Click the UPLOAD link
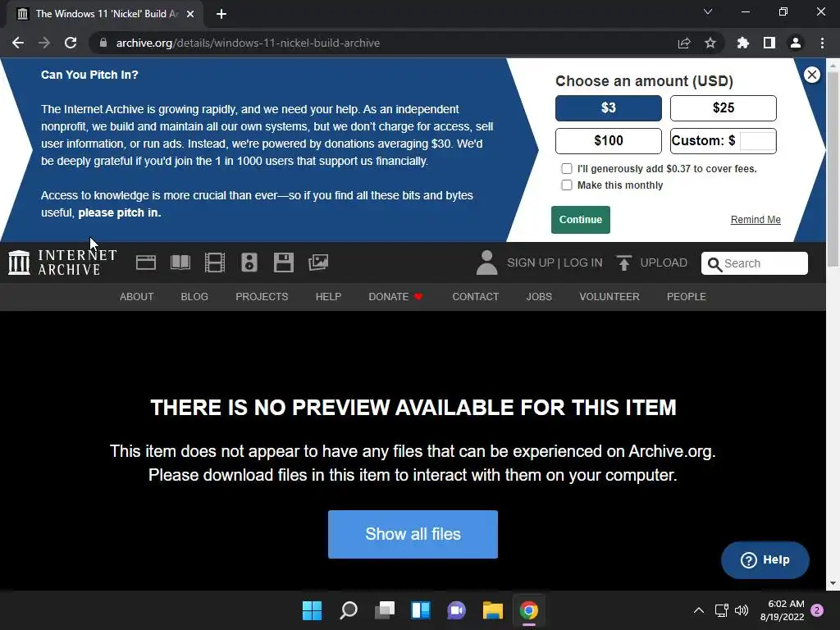The image size is (840, 630). pos(664,263)
